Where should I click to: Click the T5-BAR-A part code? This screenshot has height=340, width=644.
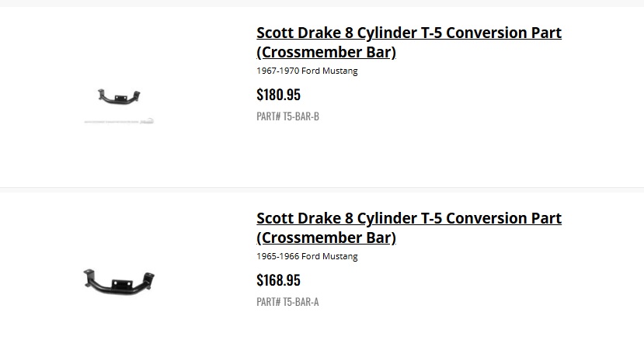(301, 301)
